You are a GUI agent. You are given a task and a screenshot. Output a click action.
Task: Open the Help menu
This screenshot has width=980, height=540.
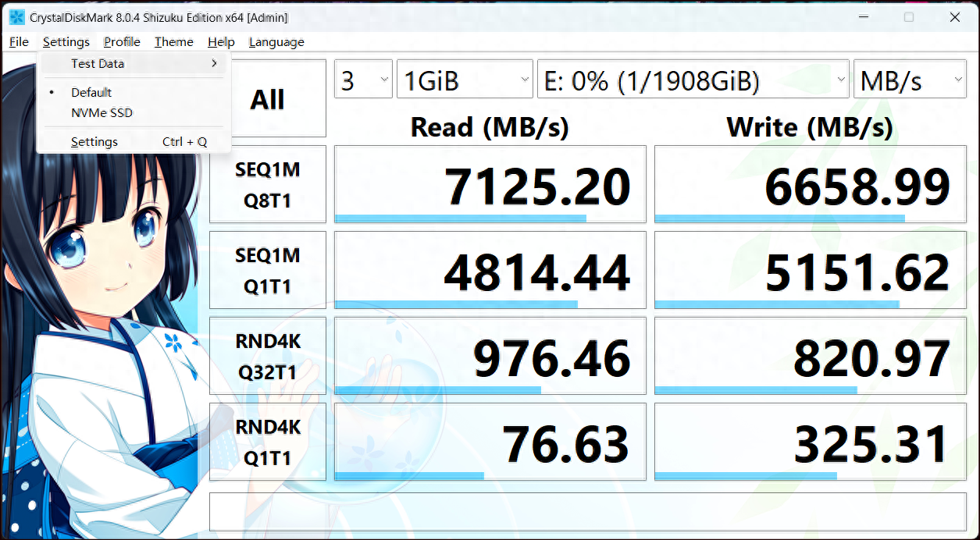(221, 42)
